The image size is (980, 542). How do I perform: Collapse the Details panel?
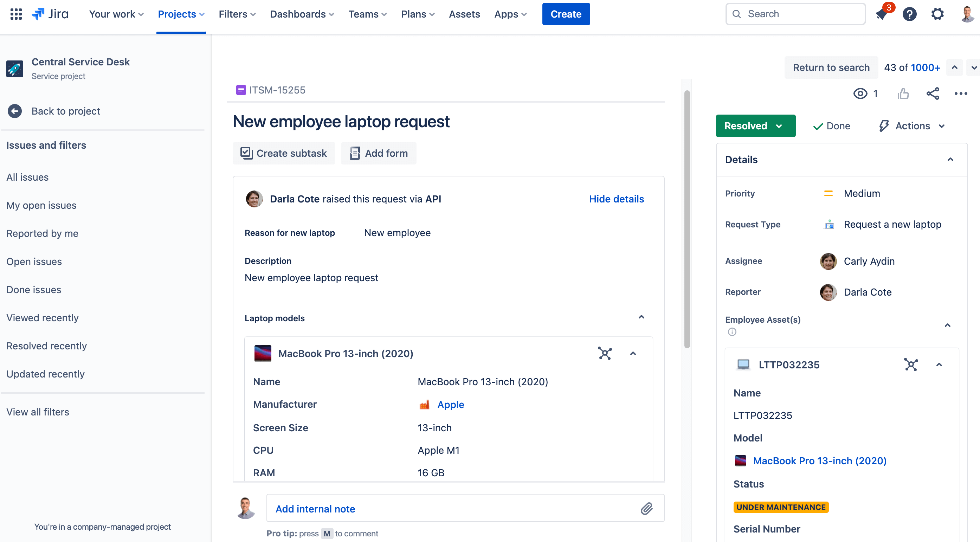(951, 159)
